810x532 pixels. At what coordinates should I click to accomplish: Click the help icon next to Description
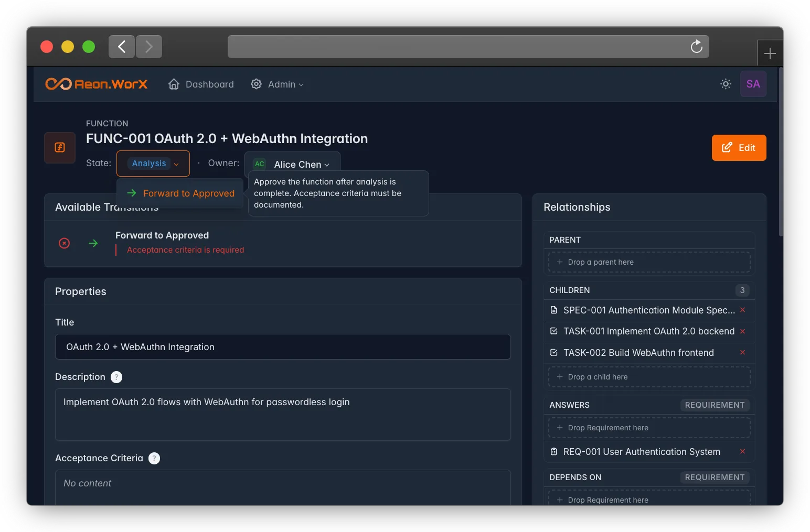click(x=116, y=377)
